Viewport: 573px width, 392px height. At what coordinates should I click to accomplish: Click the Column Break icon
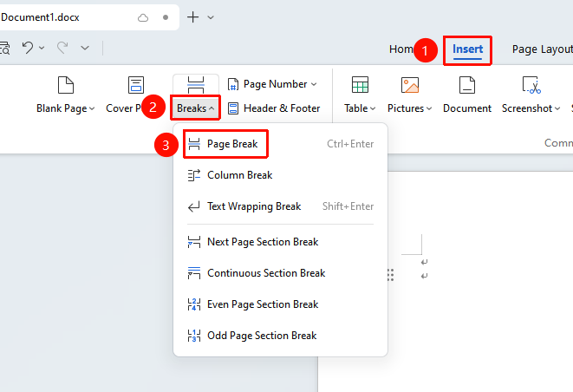(194, 175)
